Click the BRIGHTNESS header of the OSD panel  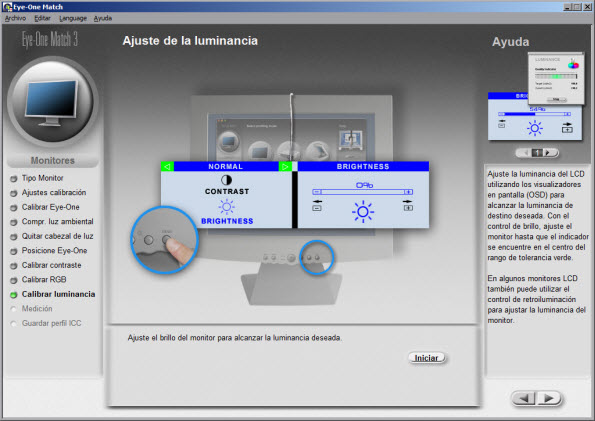pyautogui.click(x=363, y=166)
